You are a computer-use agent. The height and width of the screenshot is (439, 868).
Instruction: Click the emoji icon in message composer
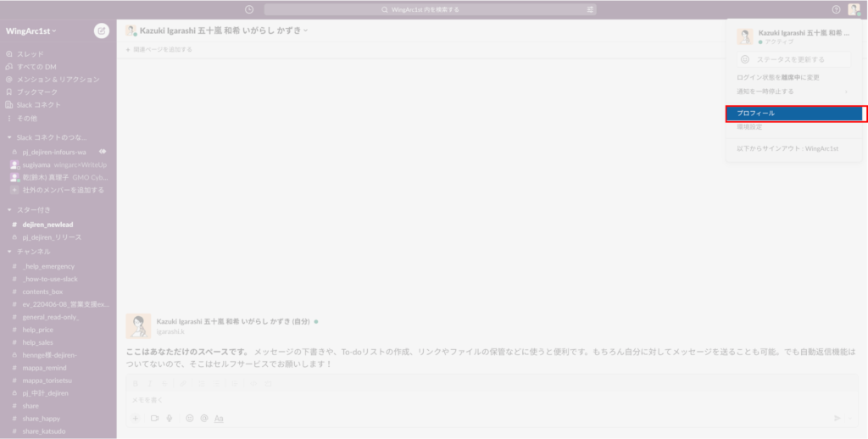pos(190,418)
